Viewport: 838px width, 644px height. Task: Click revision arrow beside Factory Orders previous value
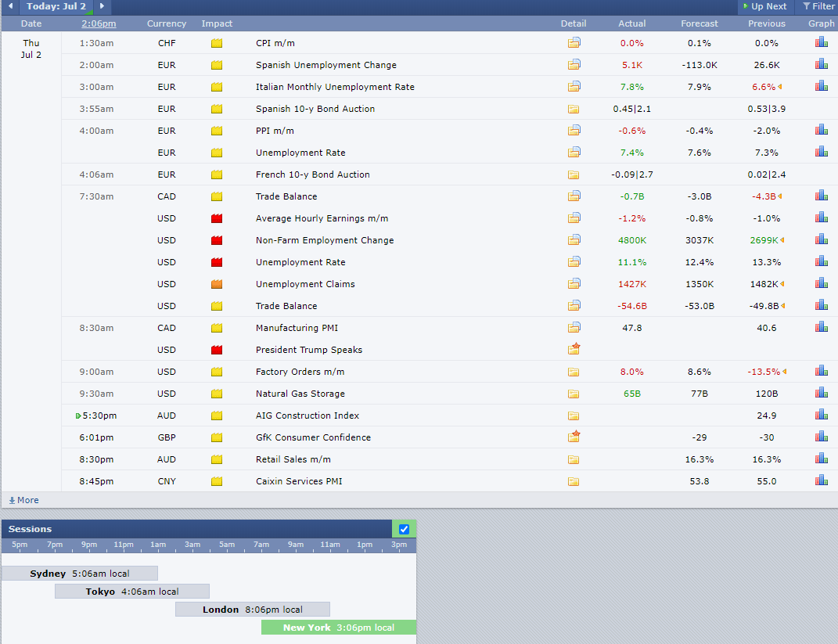point(784,372)
